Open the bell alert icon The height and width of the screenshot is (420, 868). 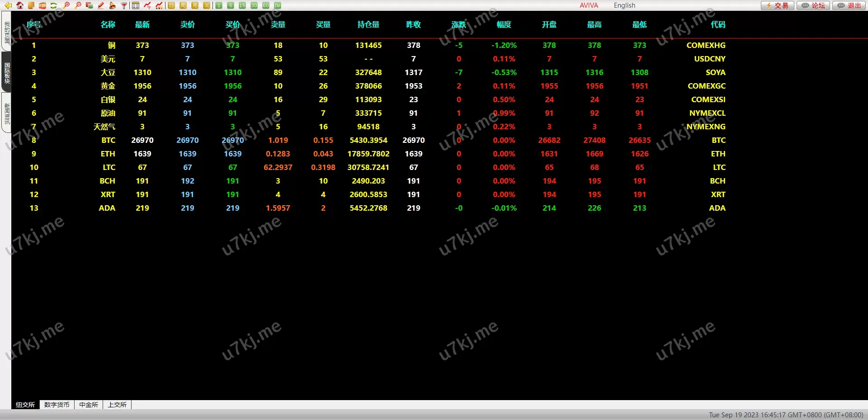click(112, 5)
